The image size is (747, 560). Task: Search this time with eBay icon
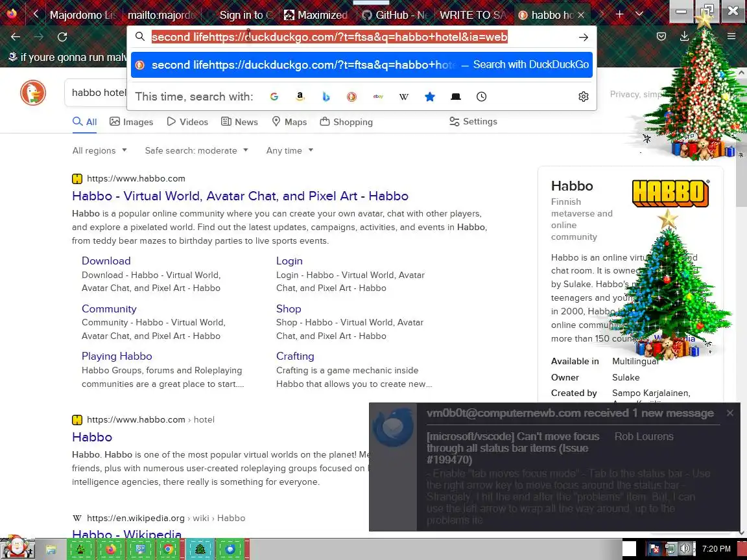coord(378,97)
